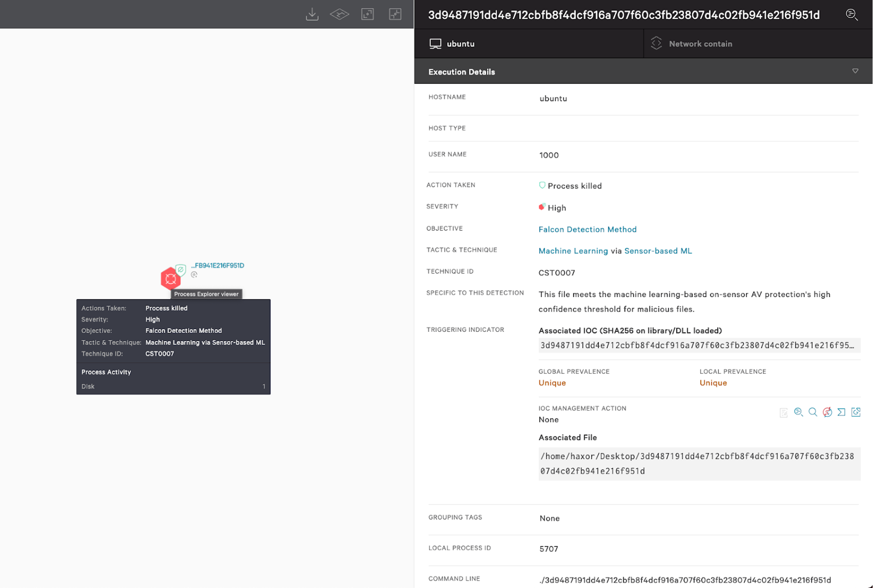Click the magnifier icon beside the hash title

pos(852,15)
